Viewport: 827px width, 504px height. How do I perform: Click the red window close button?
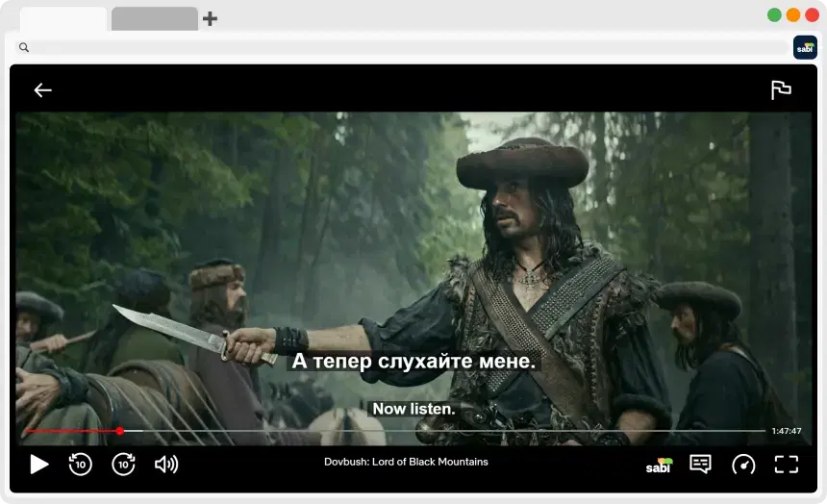click(x=812, y=15)
